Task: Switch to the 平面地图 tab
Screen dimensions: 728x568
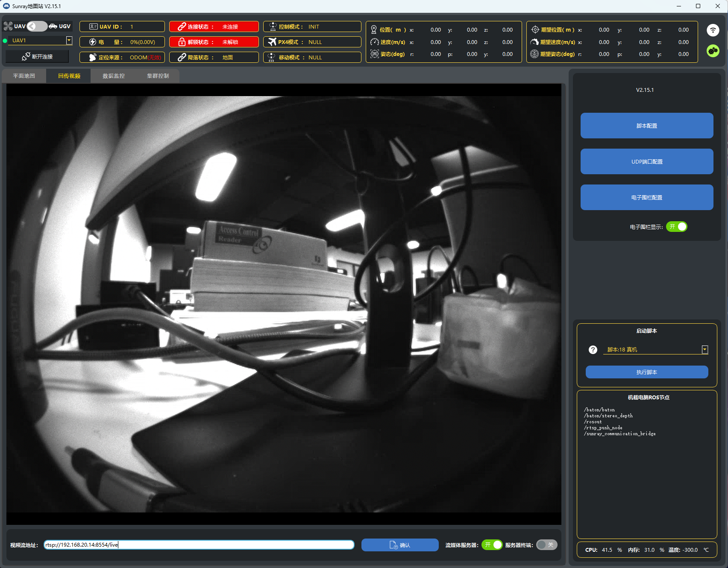Action: (24, 76)
